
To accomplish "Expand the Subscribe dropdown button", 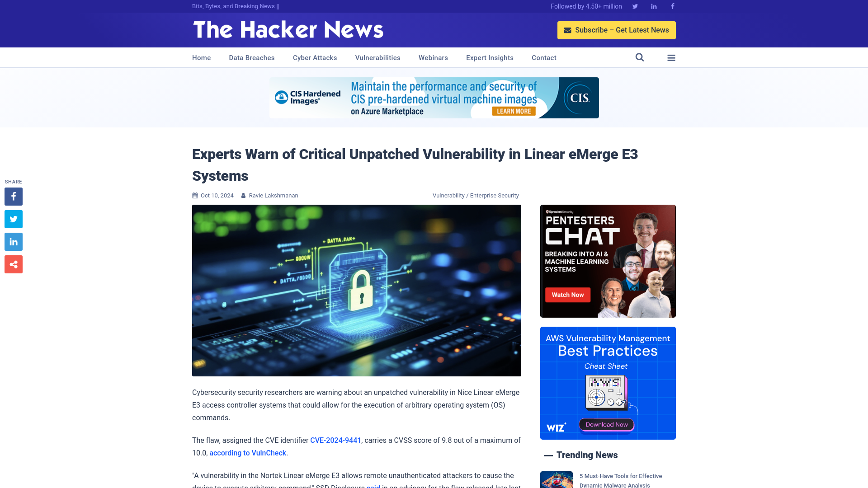I will click(617, 30).
